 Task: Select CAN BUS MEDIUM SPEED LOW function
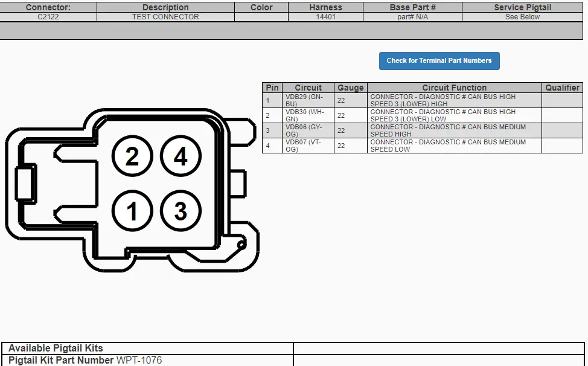click(455, 146)
